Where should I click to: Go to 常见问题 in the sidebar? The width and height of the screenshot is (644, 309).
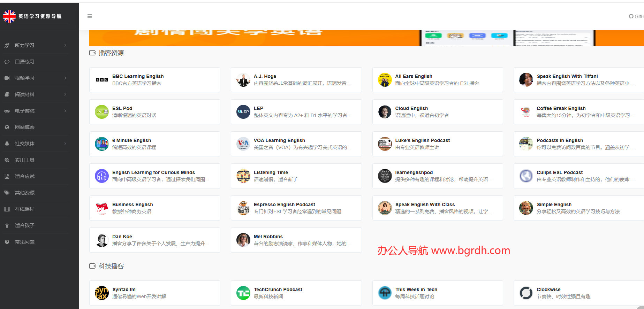click(25, 242)
